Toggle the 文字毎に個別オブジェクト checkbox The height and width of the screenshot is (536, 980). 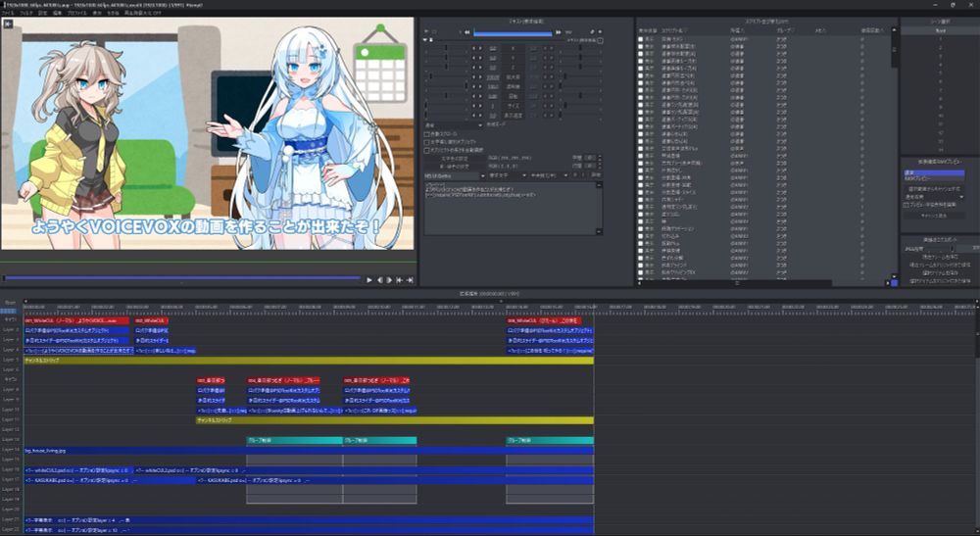[x=427, y=142]
